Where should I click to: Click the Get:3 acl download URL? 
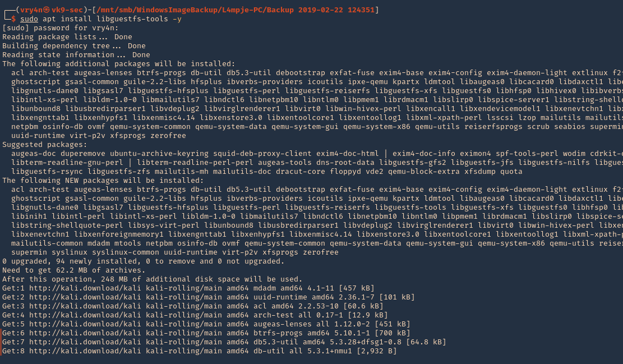coord(85,306)
